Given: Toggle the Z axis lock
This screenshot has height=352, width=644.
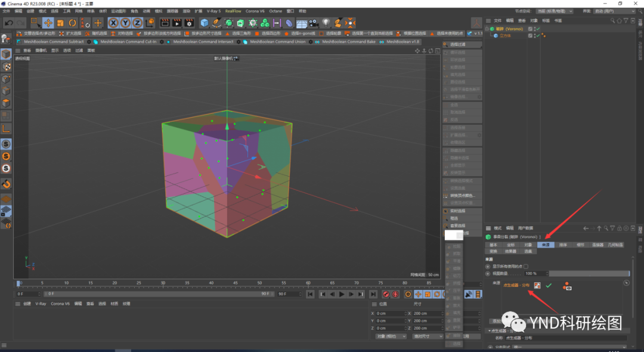Looking at the screenshot, I should pos(138,23).
